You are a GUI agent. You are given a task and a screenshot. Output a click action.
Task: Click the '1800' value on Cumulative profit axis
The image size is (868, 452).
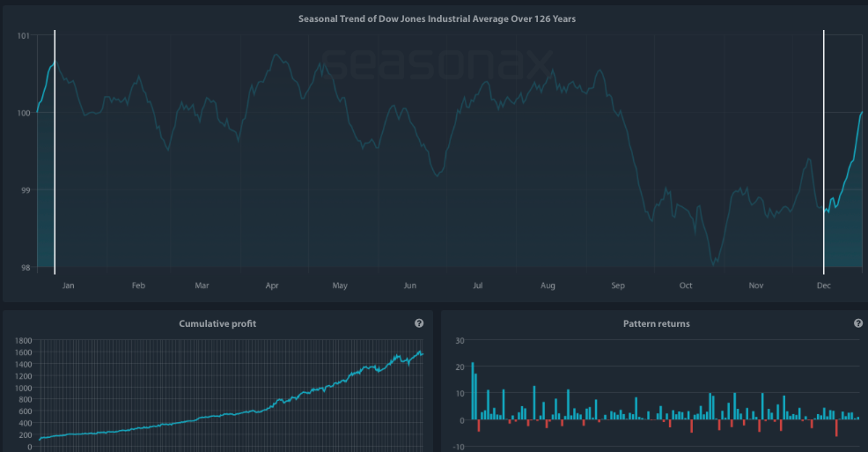click(x=23, y=341)
